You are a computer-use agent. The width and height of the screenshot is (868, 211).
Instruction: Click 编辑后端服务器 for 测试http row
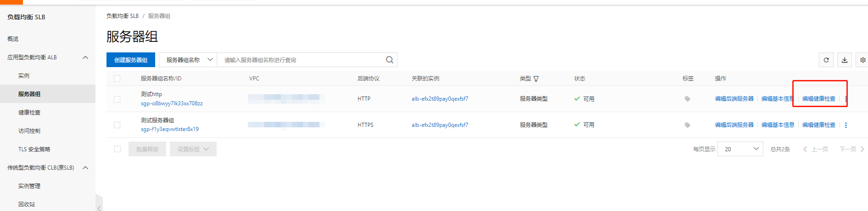[x=734, y=99]
